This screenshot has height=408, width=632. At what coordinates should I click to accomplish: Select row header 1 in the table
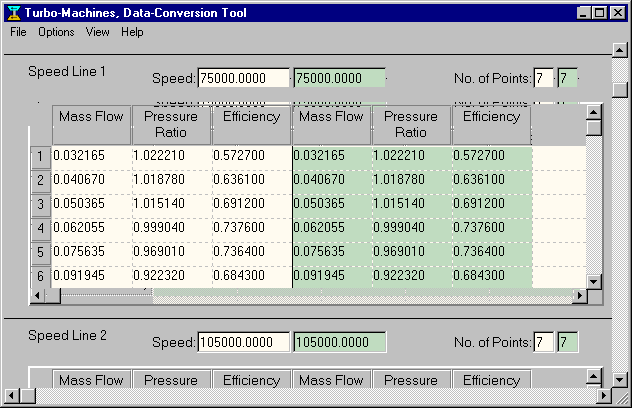click(41, 156)
